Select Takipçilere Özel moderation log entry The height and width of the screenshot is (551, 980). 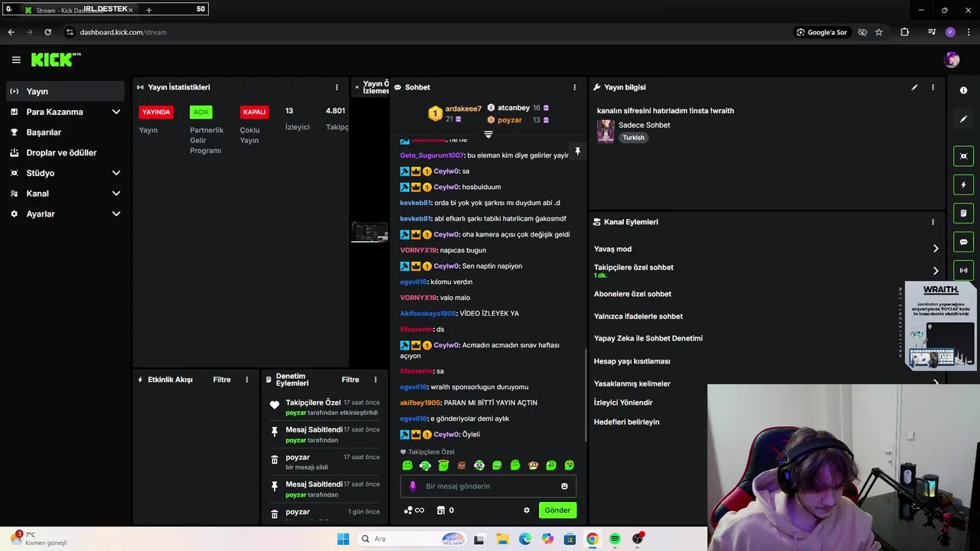tap(325, 407)
